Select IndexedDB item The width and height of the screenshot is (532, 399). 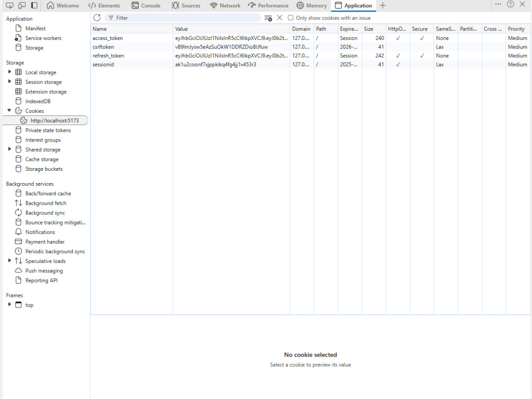tap(38, 101)
